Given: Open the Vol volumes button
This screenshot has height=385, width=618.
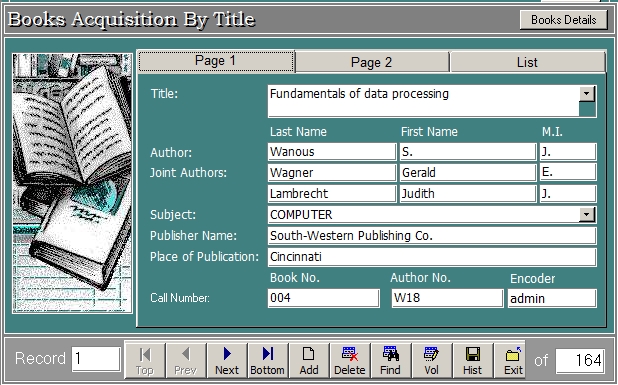Looking at the screenshot, I should point(432,361).
